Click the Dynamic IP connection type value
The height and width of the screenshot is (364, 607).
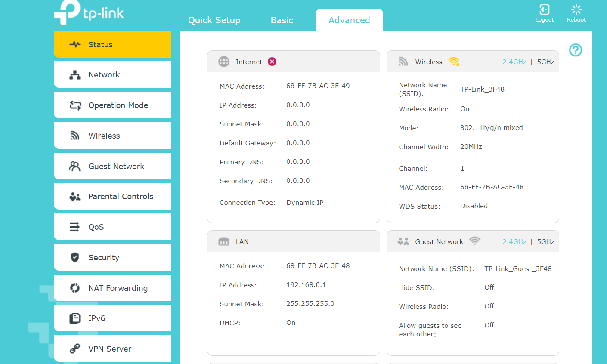pyautogui.click(x=305, y=203)
